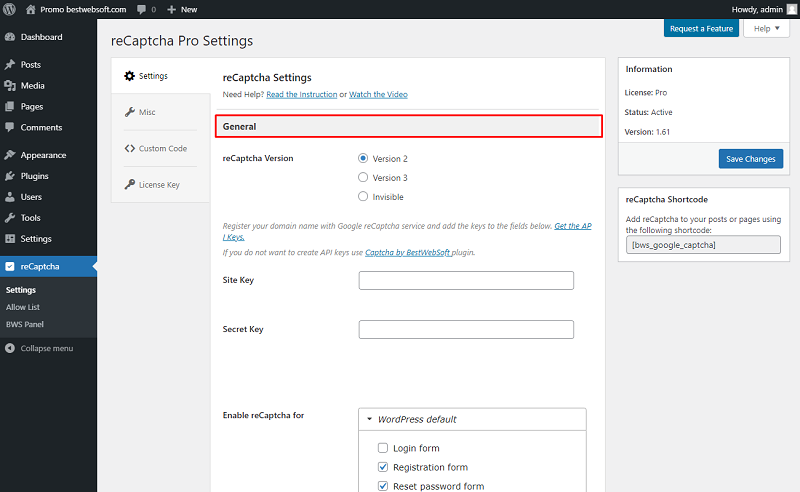The height and width of the screenshot is (492, 800).
Task: Click into the Secret Key field
Action: click(x=466, y=329)
